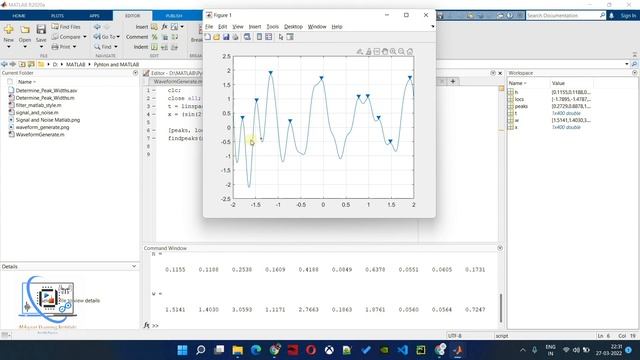
Task: Click the Compare button in ribbon
Action: tap(66, 37)
